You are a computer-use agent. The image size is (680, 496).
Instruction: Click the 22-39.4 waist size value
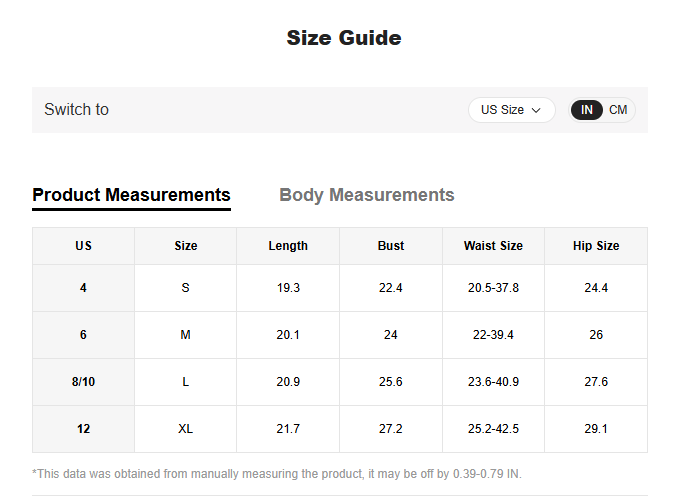point(493,335)
